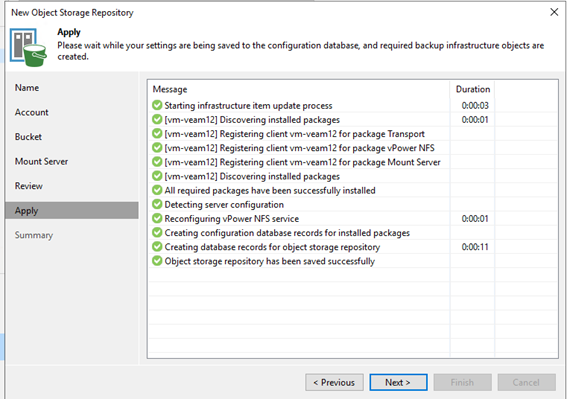
Task: Click check icon for Detecting server configuration
Action: pyautogui.click(x=157, y=204)
